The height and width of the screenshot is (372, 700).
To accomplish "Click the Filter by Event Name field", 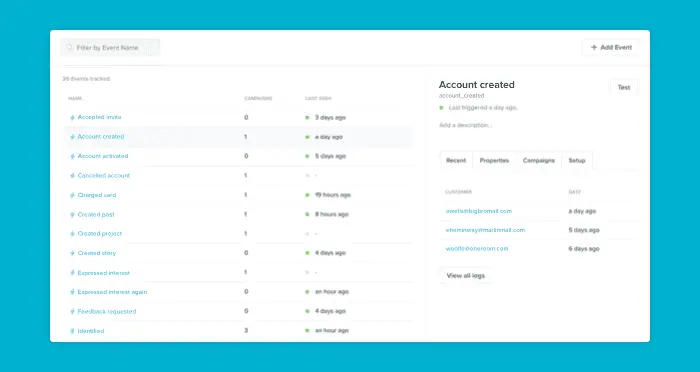I will coord(110,47).
